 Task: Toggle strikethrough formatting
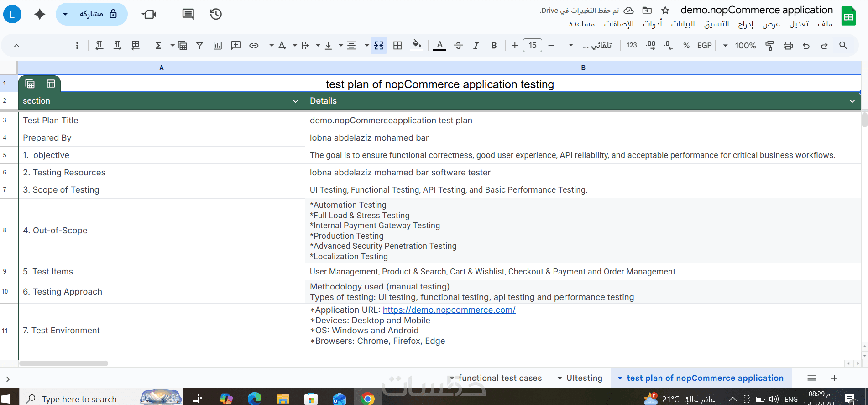[x=459, y=46]
